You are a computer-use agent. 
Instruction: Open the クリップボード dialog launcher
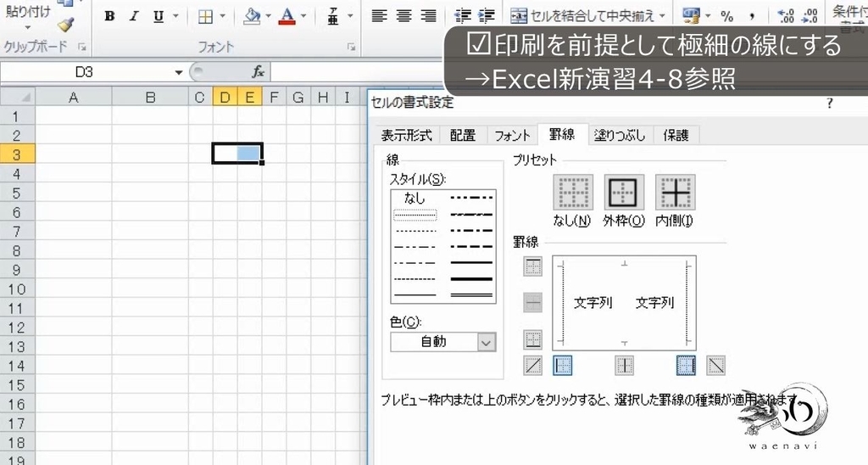pos(82,48)
